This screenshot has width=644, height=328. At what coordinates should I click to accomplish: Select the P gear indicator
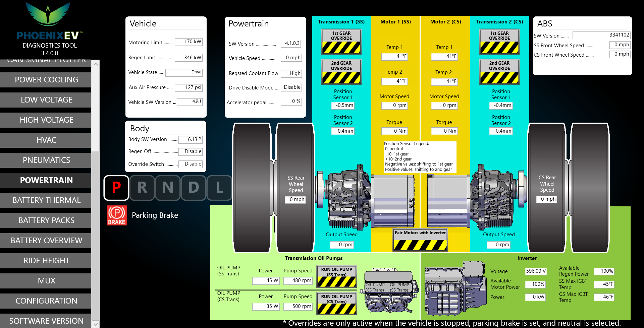click(116, 188)
